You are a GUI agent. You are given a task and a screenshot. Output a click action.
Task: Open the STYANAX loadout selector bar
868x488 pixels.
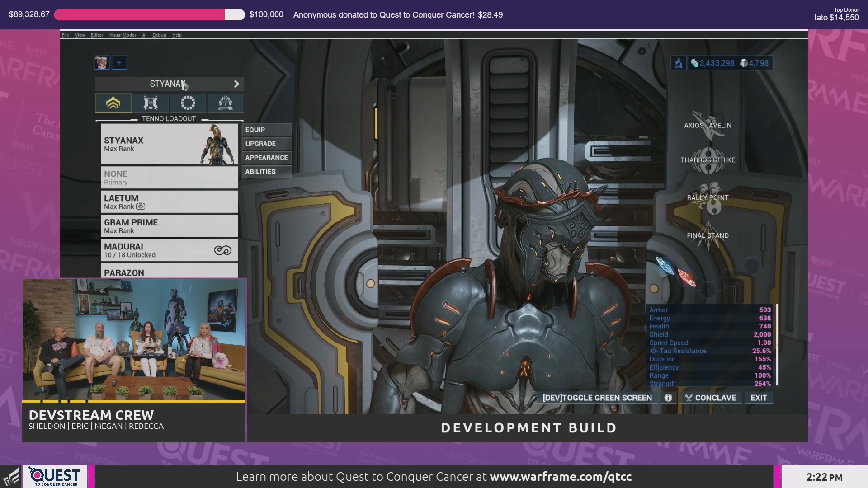click(x=169, y=84)
